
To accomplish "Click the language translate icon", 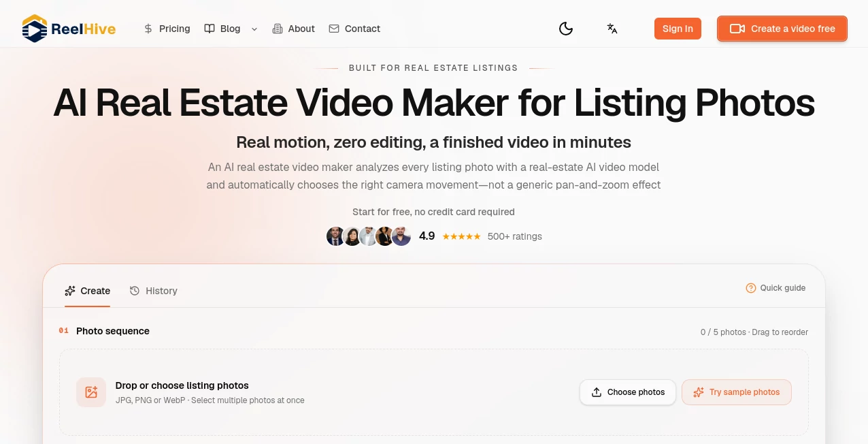I will 612,29.
